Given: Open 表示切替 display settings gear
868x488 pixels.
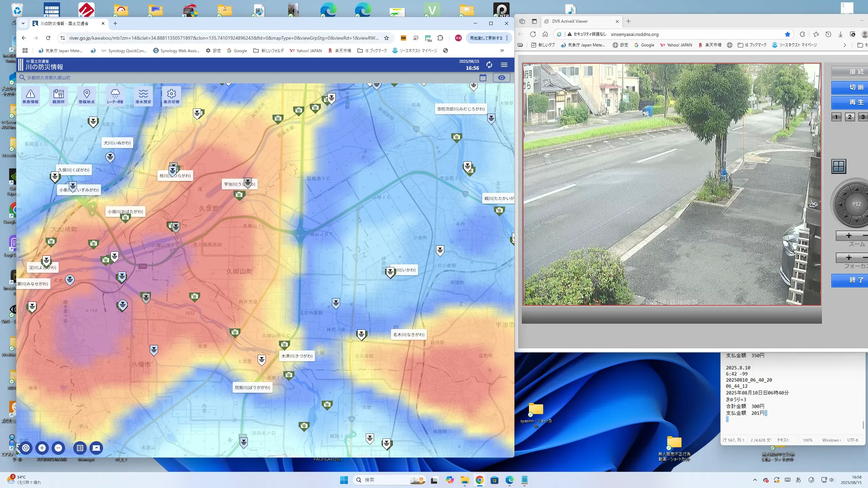Looking at the screenshot, I should (171, 96).
